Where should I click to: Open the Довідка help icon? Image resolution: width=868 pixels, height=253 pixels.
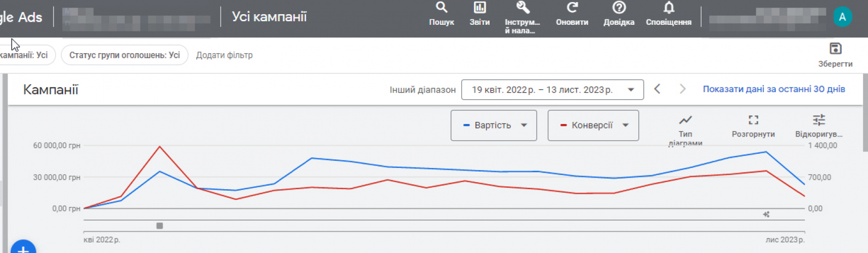tap(619, 8)
